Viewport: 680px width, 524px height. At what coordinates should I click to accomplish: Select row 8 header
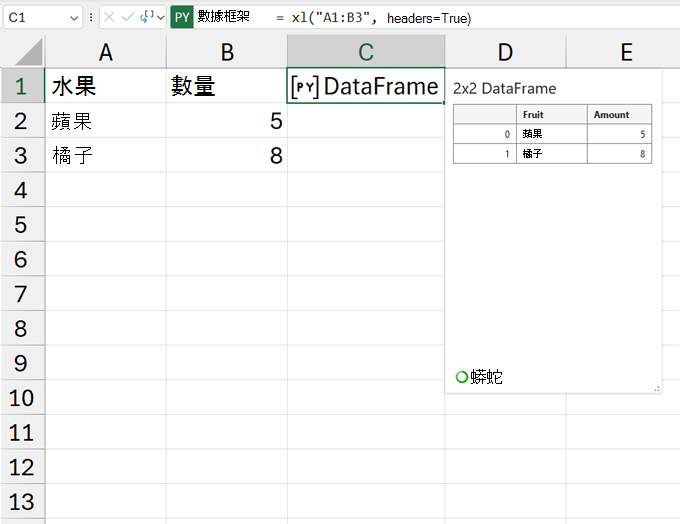22,328
